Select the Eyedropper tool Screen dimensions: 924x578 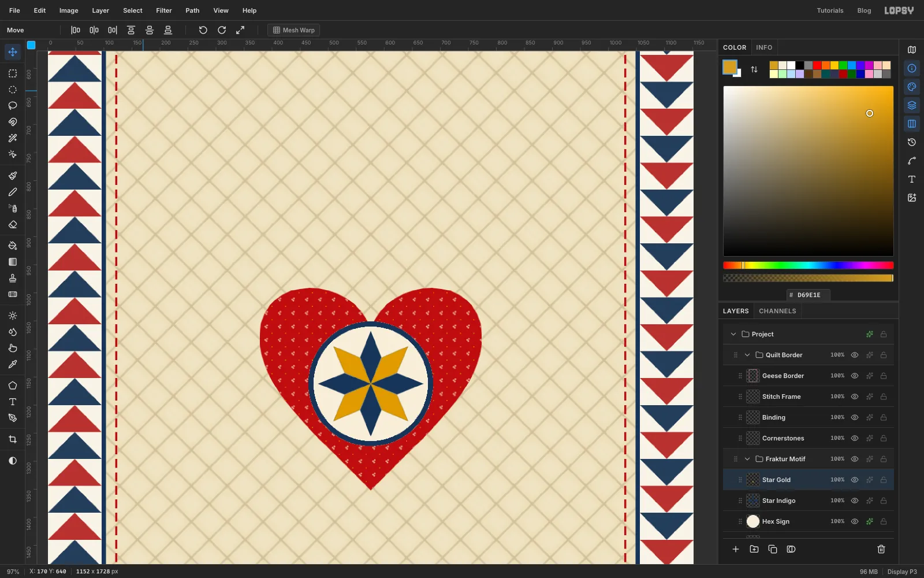(13, 364)
